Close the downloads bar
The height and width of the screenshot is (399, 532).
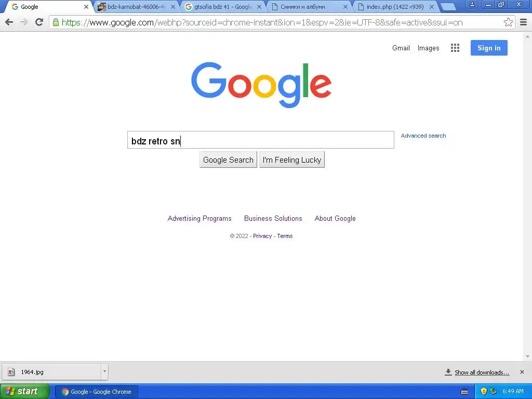click(522, 372)
